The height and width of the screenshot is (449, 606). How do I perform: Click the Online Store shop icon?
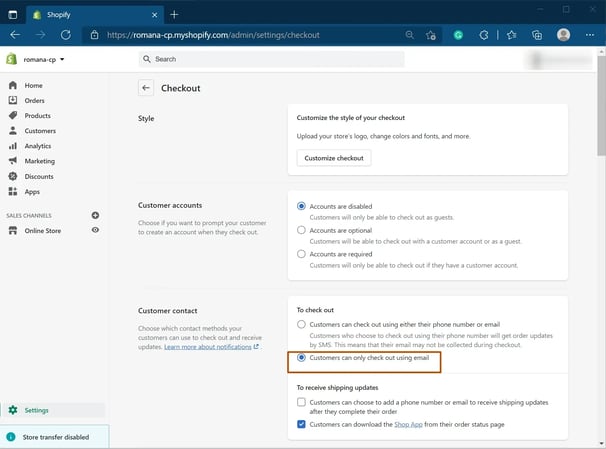tap(13, 231)
